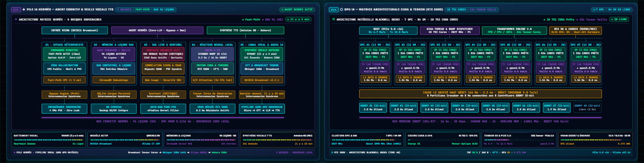The image size is (644, 163).
Task: Click the EN LIGNE pill in GPU panel
Action: click(x=619, y=19)
